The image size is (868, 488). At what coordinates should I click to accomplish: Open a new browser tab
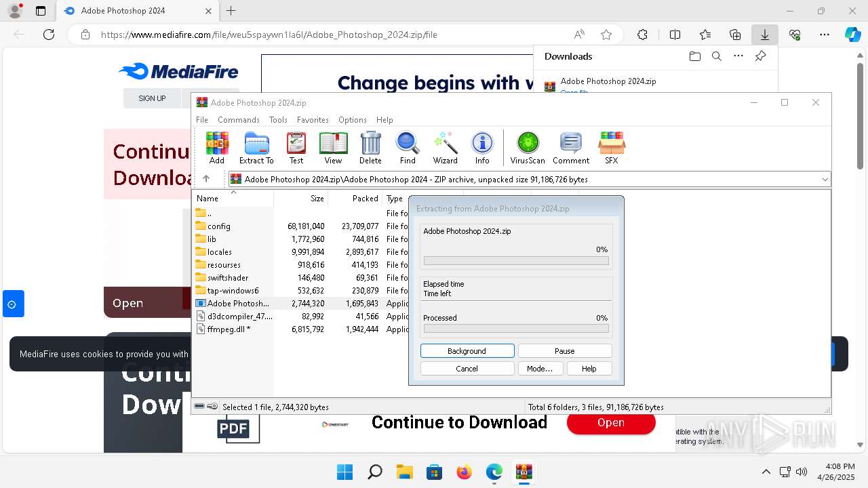tap(231, 11)
